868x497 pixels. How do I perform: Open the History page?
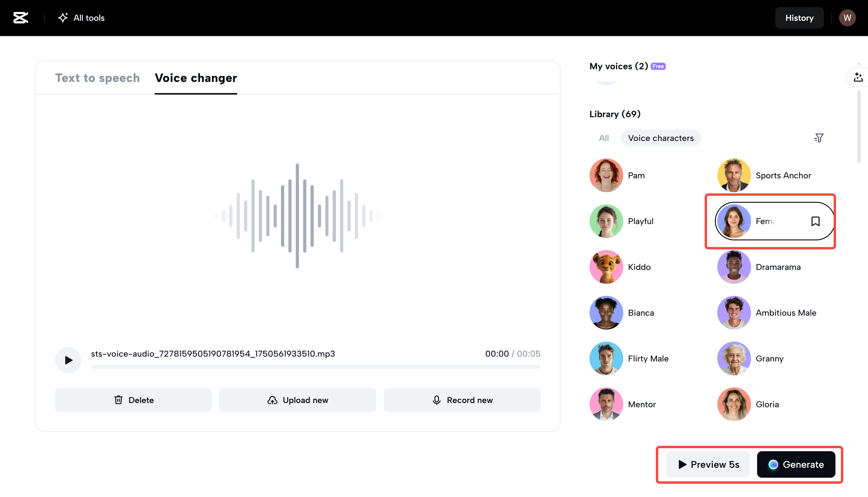(x=799, y=17)
